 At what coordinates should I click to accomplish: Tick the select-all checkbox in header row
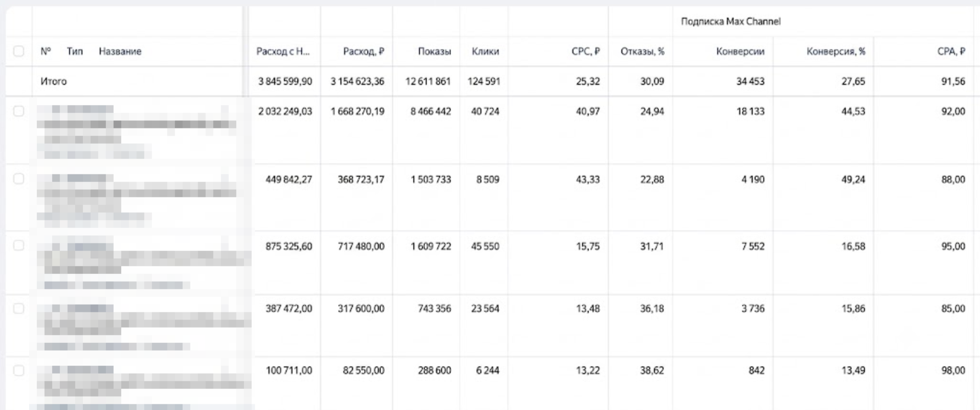19,51
